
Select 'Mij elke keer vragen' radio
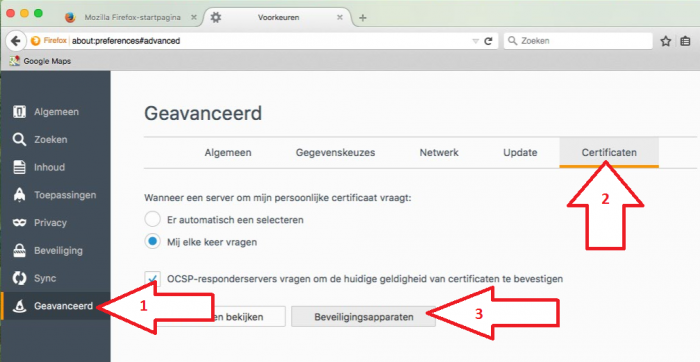click(152, 242)
